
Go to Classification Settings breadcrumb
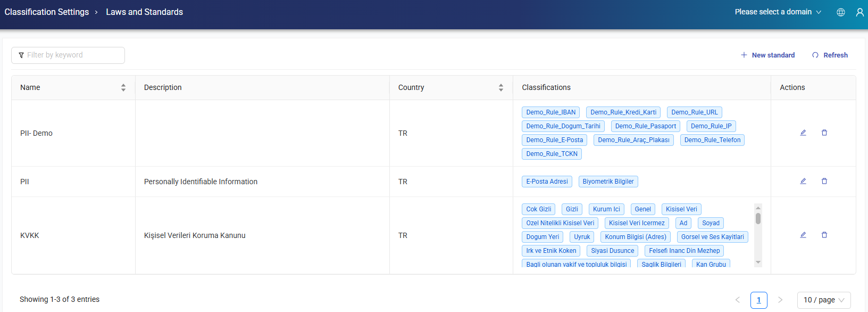47,12
